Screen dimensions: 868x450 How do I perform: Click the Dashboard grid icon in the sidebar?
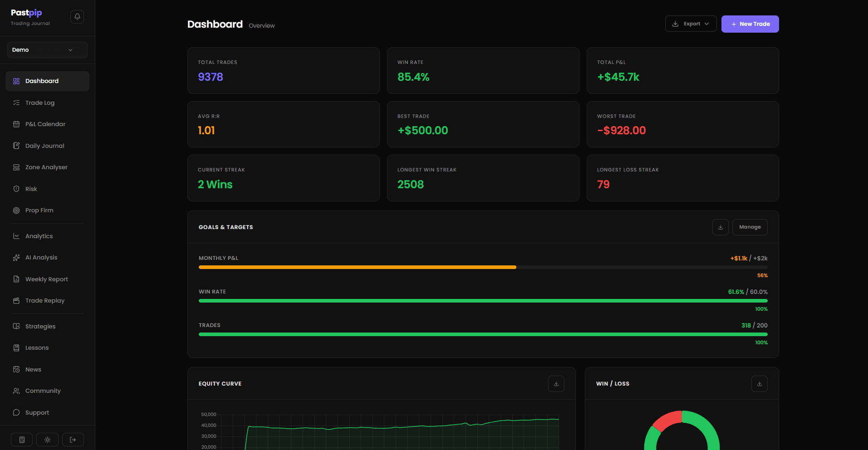coord(16,81)
